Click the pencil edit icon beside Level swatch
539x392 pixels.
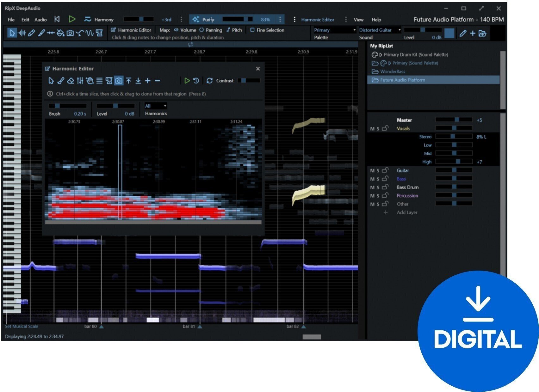coord(463,33)
